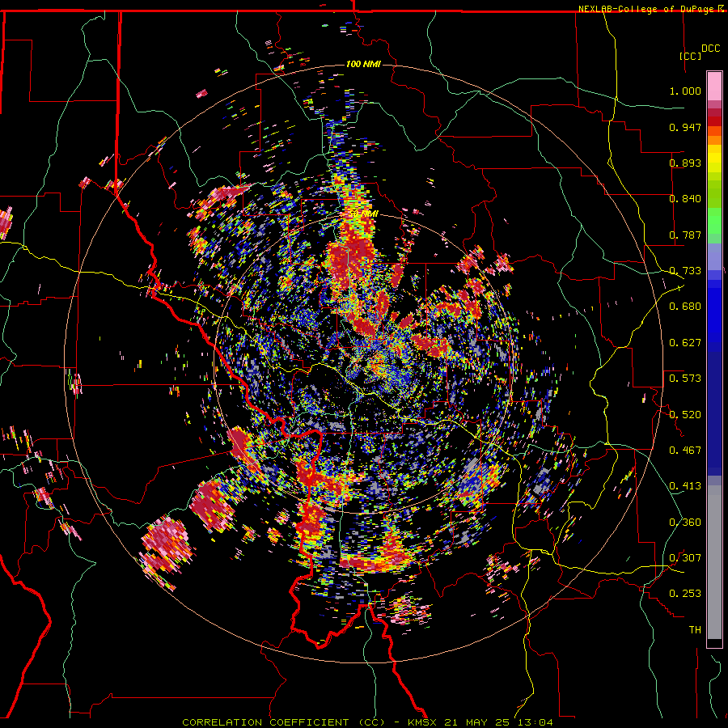The image size is (728, 728).
Task: Click the 0.893 scale value
Action: 685,163
